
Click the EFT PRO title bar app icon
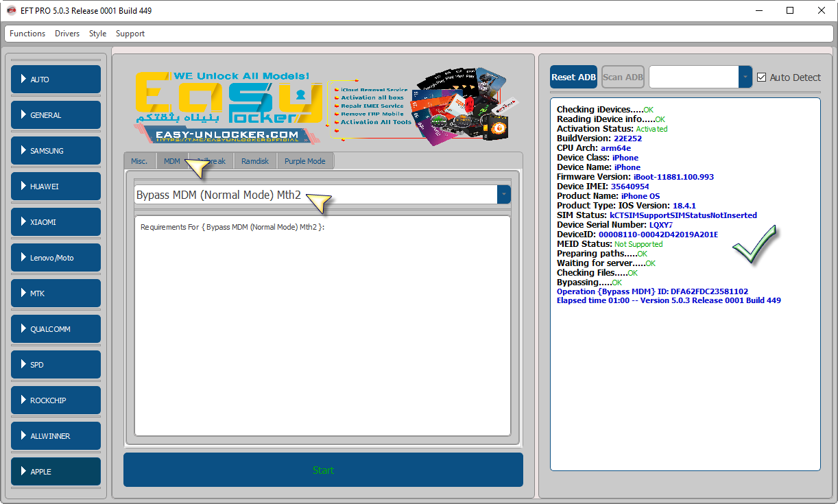11,10
